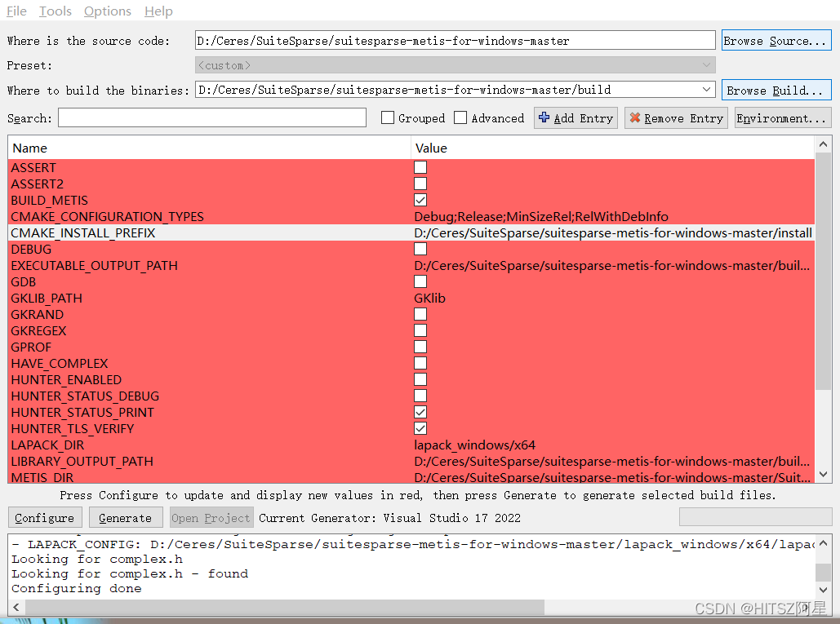This screenshot has height=624, width=840.
Task: Click the source code path field
Action: [x=455, y=41]
